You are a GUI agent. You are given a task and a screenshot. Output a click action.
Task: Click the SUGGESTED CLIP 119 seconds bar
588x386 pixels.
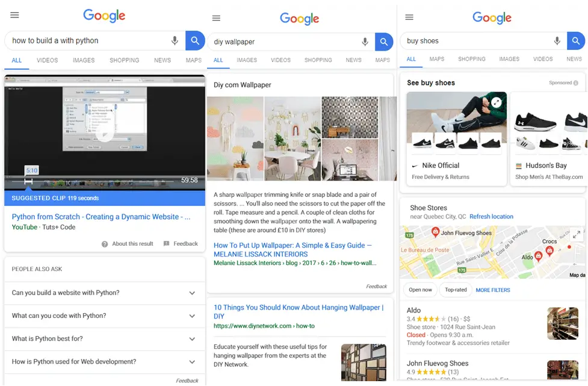105,198
